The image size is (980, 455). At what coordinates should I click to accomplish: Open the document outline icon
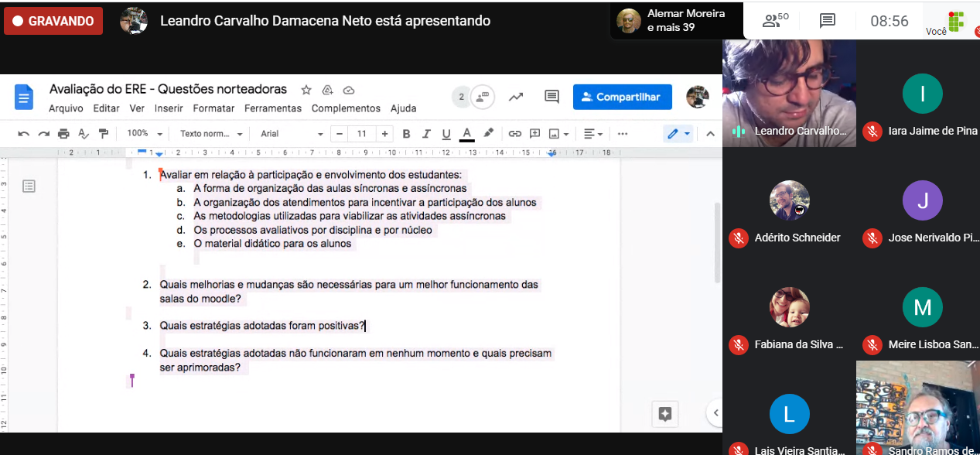[x=29, y=186]
